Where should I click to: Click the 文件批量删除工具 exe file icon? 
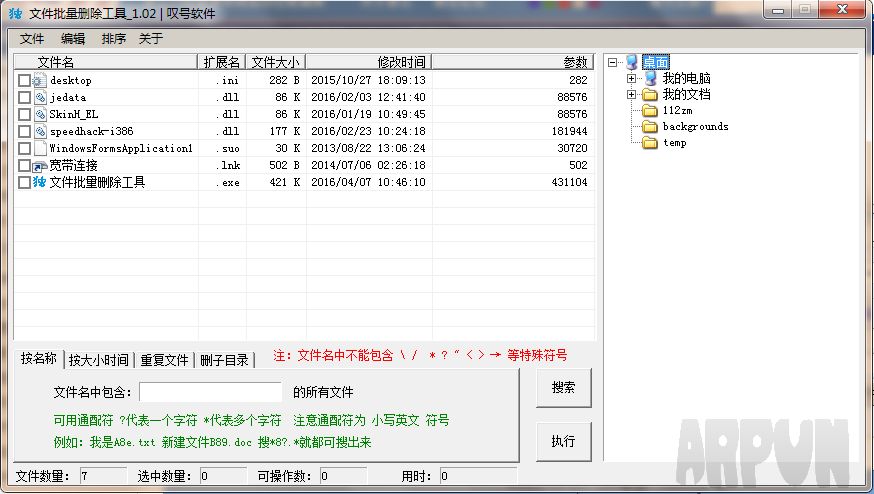click(40, 182)
